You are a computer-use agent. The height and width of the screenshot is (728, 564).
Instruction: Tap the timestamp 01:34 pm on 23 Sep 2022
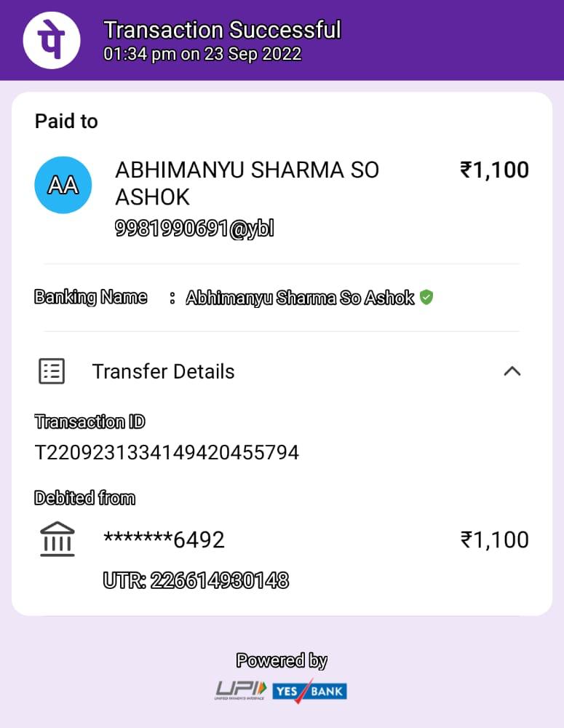(x=202, y=54)
